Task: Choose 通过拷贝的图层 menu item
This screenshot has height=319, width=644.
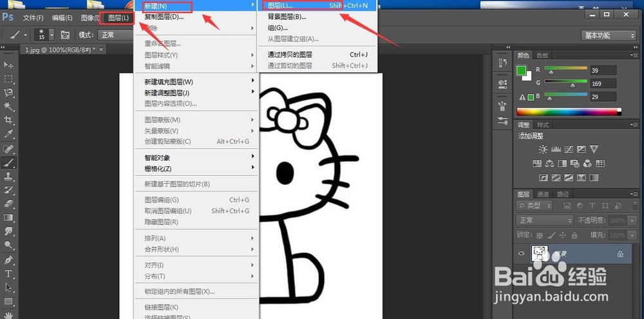Action: coord(317,54)
